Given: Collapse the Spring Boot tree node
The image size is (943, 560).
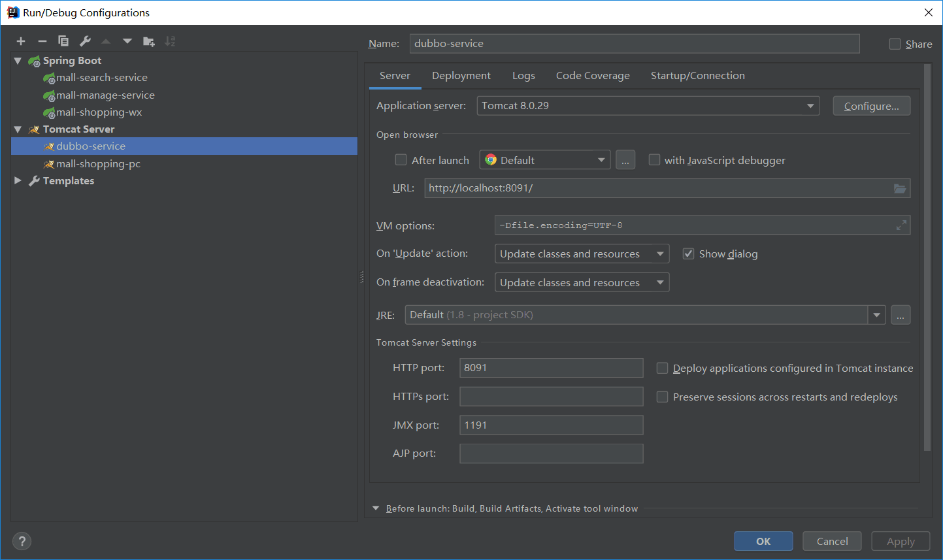Looking at the screenshot, I should point(18,61).
